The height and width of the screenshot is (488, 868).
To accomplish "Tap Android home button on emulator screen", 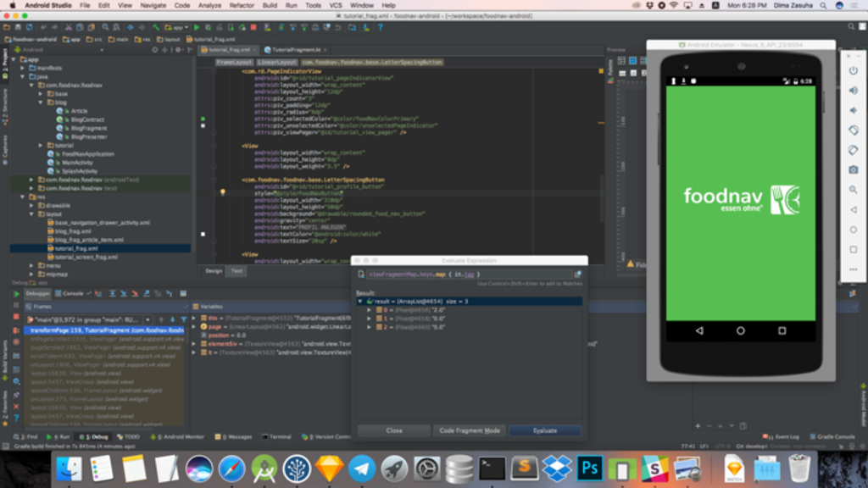I will 741,331.
